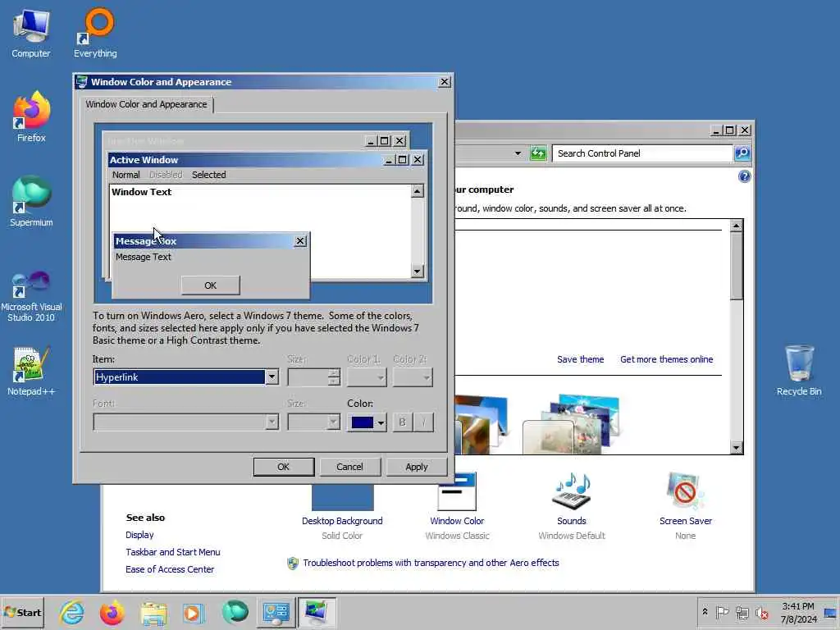Open Windows Explorer folder taskbar icon
840x630 pixels.
153,613
